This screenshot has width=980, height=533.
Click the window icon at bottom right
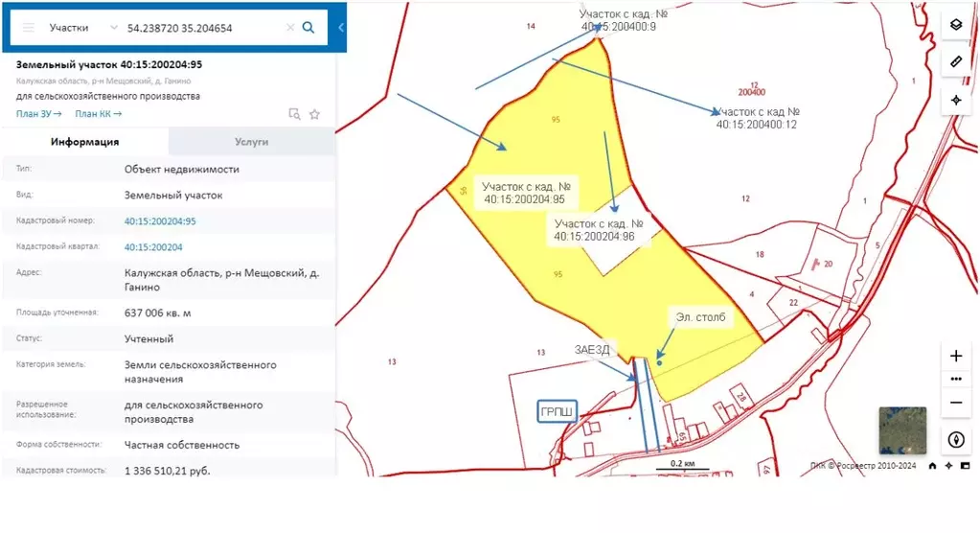click(x=965, y=466)
